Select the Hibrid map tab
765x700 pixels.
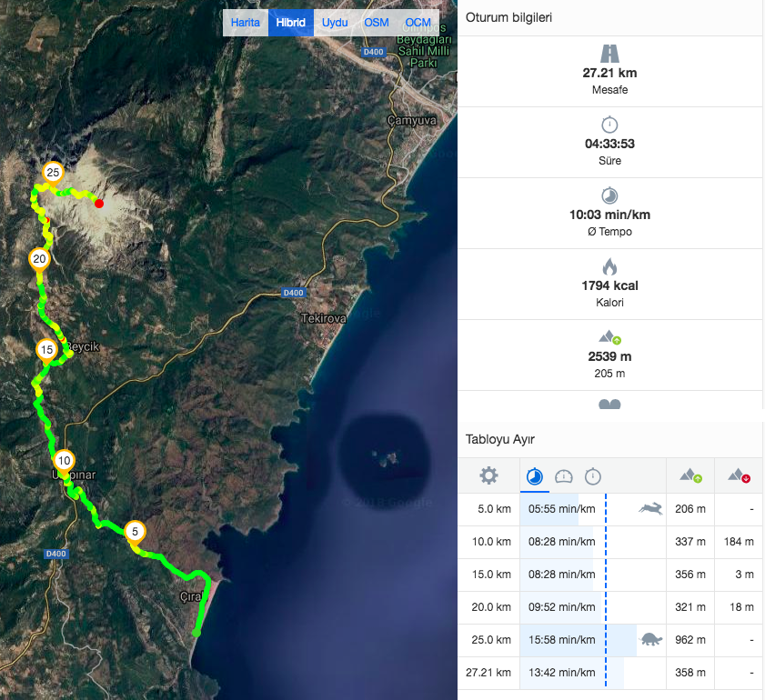click(291, 23)
